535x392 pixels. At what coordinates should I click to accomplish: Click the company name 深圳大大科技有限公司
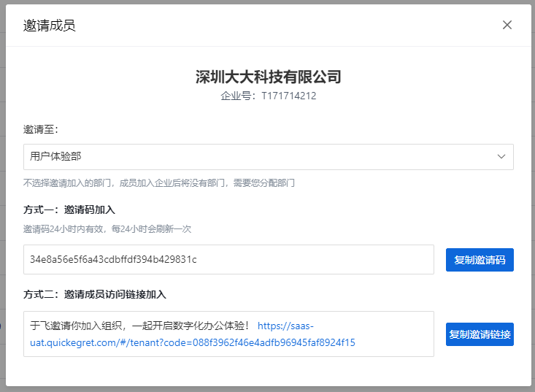(268, 77)
